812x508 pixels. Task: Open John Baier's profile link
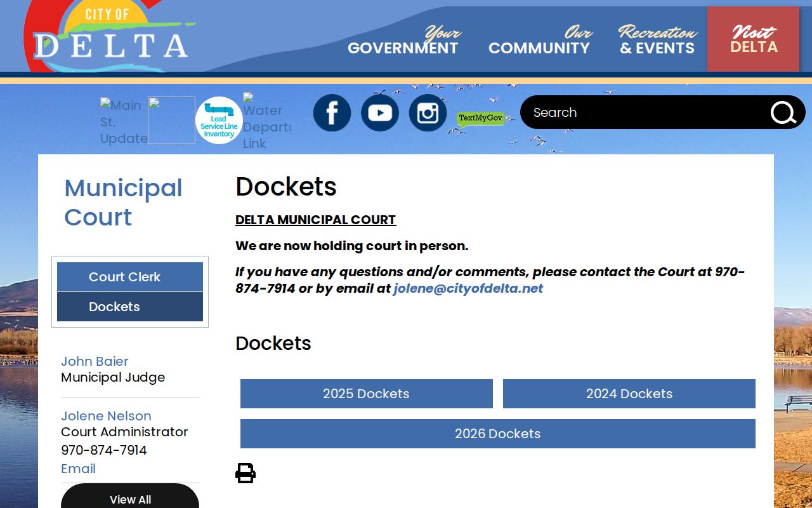95,361
